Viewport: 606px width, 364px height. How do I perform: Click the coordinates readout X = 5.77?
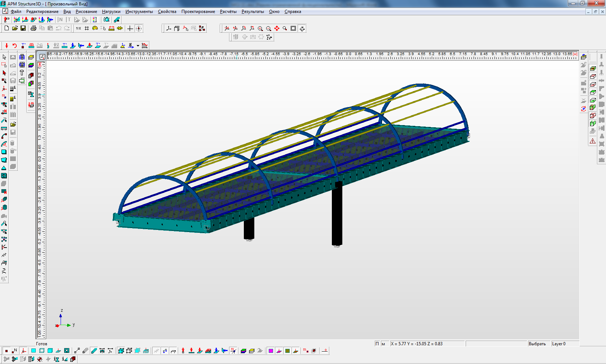pos(427,343)
